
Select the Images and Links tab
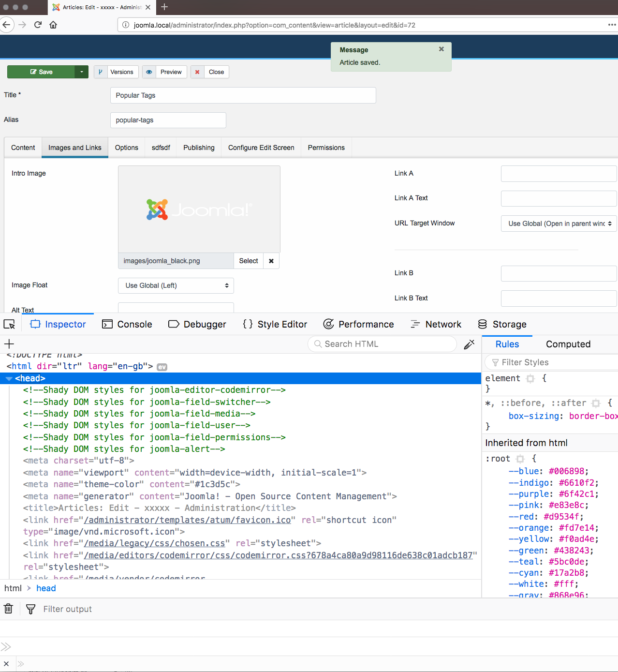pos(75,148)
